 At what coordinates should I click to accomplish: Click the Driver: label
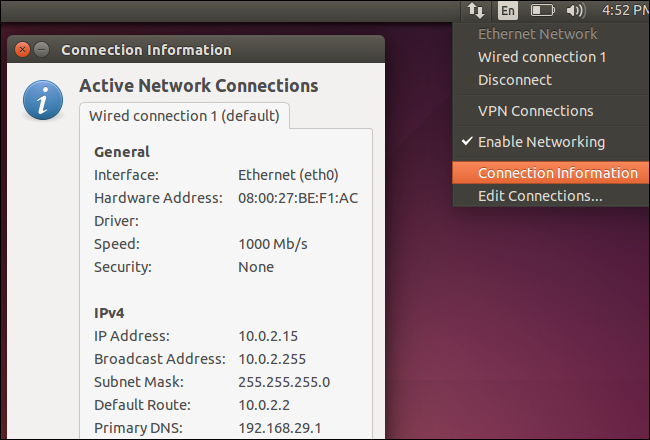click(x=116, y=221)
